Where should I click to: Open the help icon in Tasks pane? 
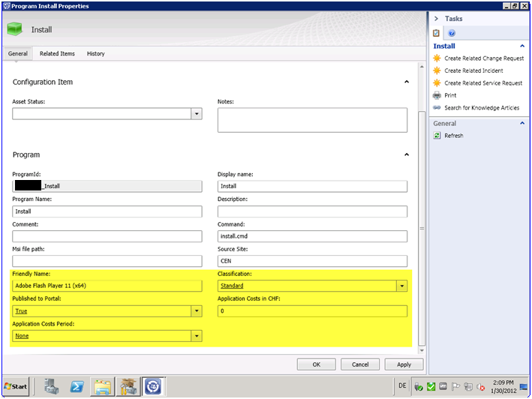click(452, 33)
